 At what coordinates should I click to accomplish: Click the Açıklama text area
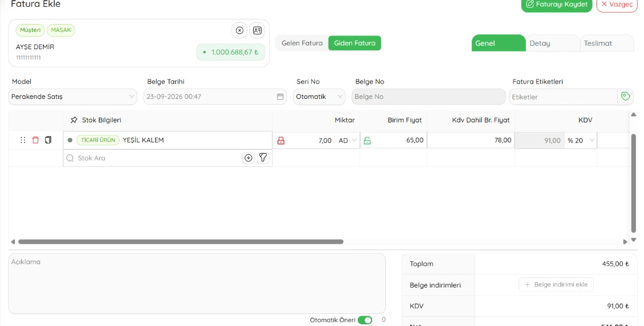click(197, 284)
